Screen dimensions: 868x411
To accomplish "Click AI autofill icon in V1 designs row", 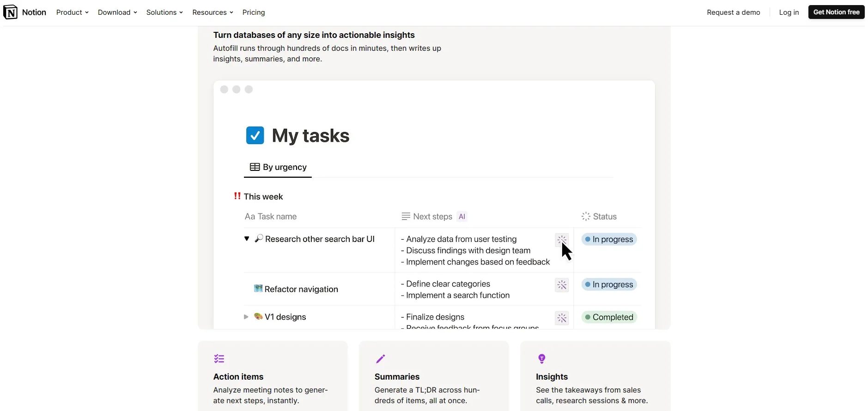I will [x=562, y=318].
